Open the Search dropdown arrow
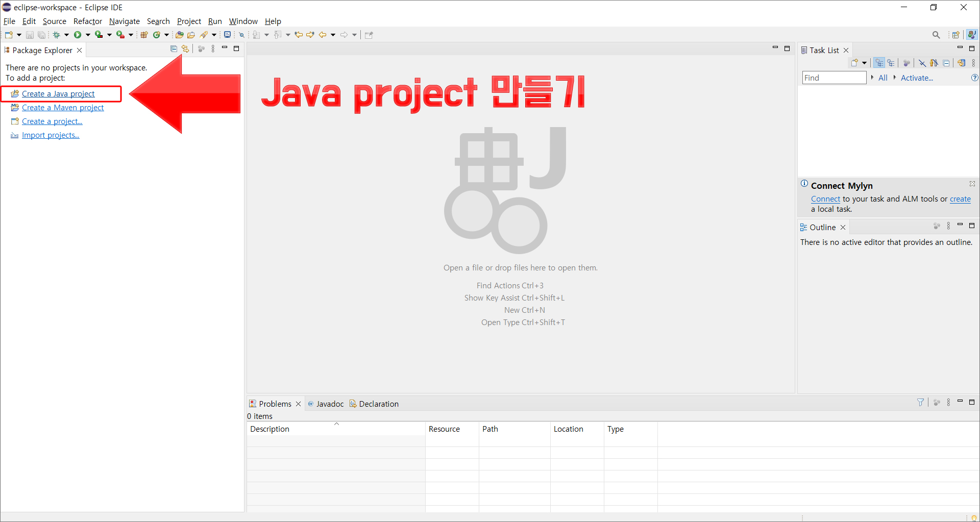Viewport: 980px width, 522px height. coord(214,35)
